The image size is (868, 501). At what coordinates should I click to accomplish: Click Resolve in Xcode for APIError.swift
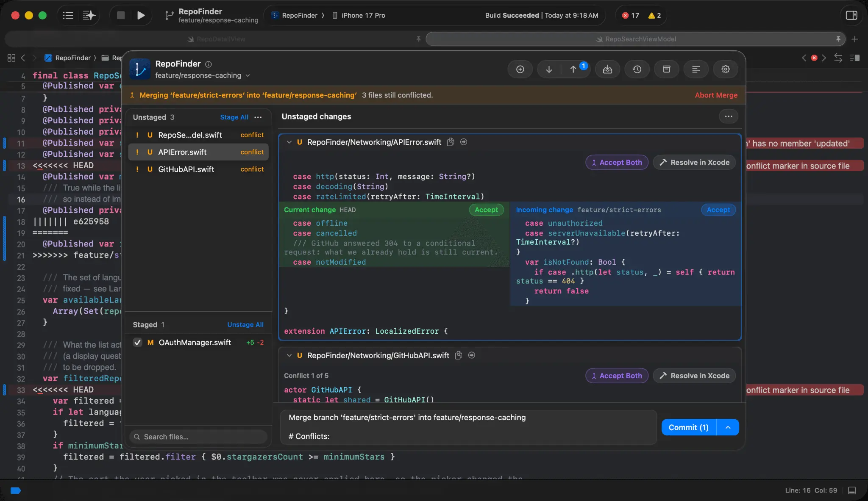click(694, 162)
